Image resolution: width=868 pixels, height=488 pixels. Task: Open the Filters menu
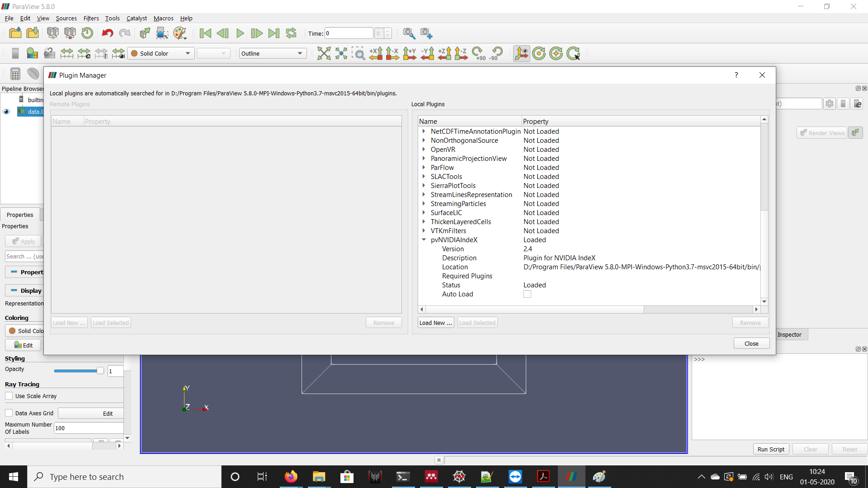(x=91, y=18)
